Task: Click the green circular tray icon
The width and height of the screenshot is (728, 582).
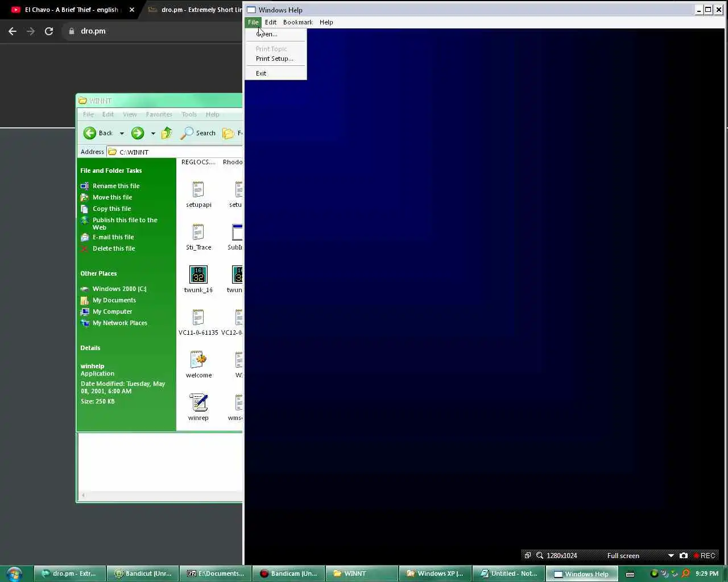Action: [x=654, y=573]
